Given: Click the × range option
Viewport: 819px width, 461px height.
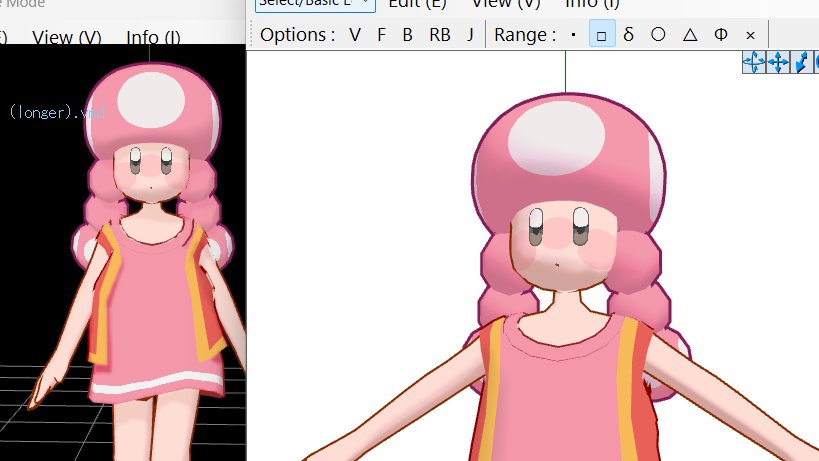Looking at the screenshot, I should coord(751,35).
